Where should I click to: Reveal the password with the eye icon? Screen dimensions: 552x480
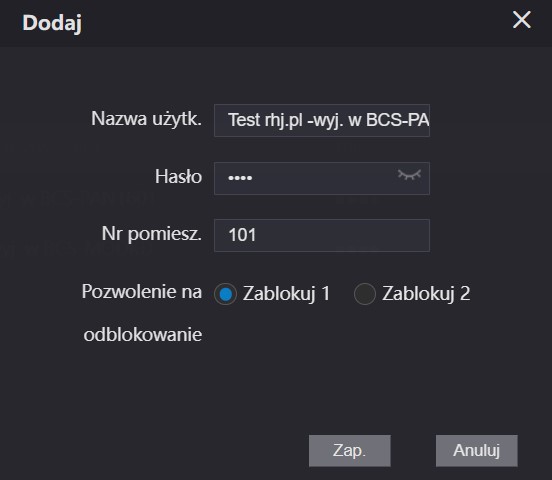click(x=409, y=174)
